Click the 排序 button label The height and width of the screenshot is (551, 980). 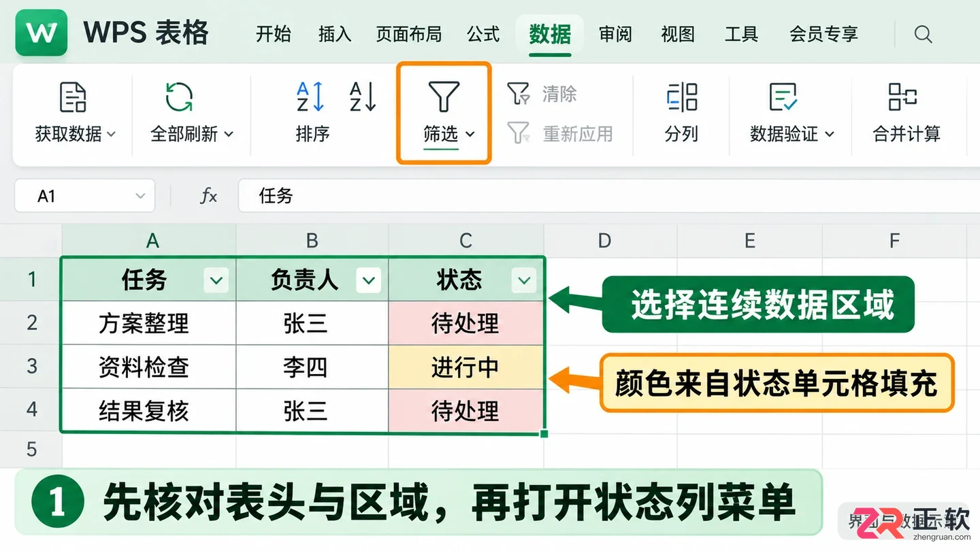tap(312, 134)
